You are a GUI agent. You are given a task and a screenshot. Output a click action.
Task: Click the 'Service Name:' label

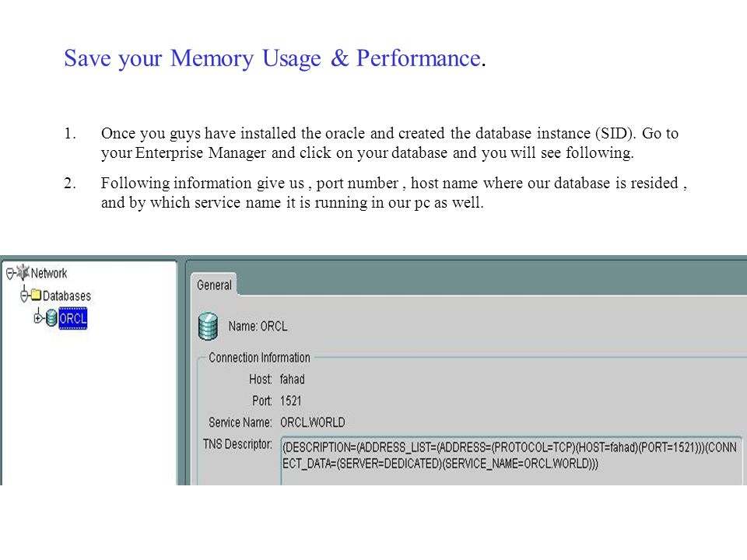pos(240,422)
